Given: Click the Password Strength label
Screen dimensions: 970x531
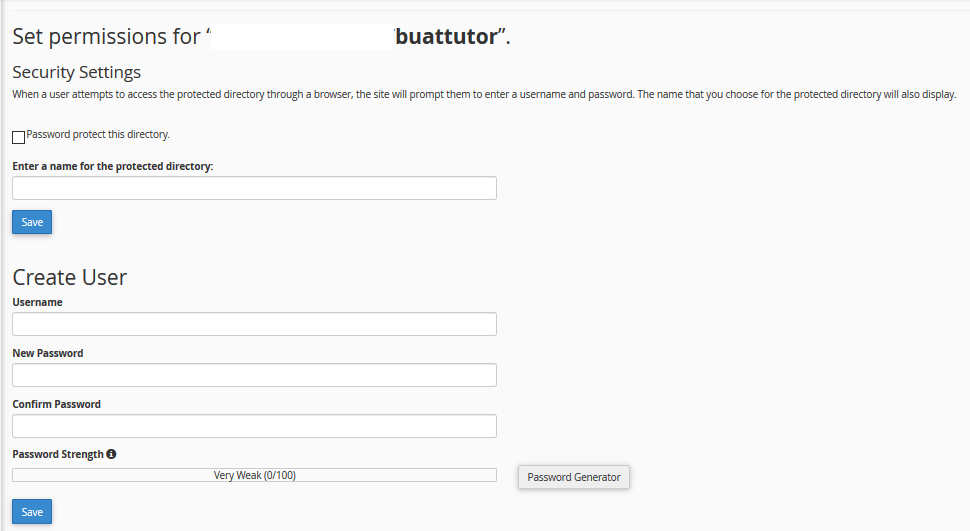Looking at the screenshot, I should [57, 454].
